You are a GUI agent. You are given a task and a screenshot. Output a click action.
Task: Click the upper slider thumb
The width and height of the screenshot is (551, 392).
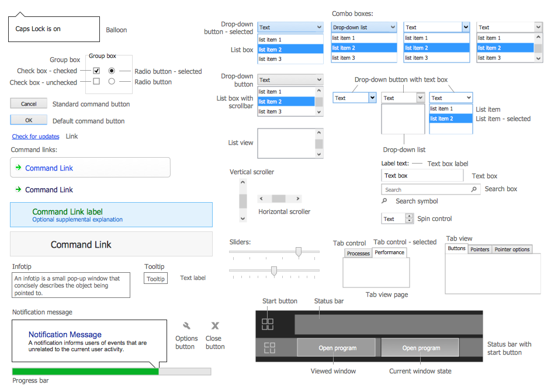(x=299, y=252)
